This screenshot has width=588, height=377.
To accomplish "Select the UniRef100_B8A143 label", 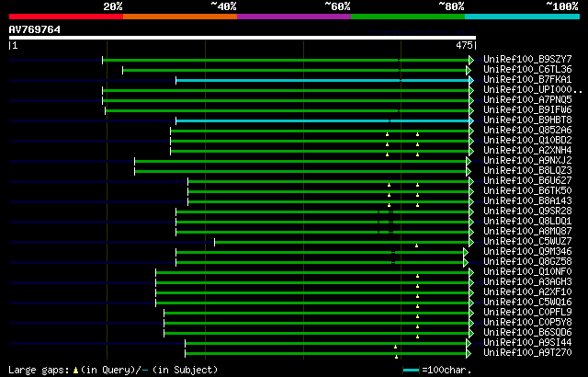I will tap(527, 201).
